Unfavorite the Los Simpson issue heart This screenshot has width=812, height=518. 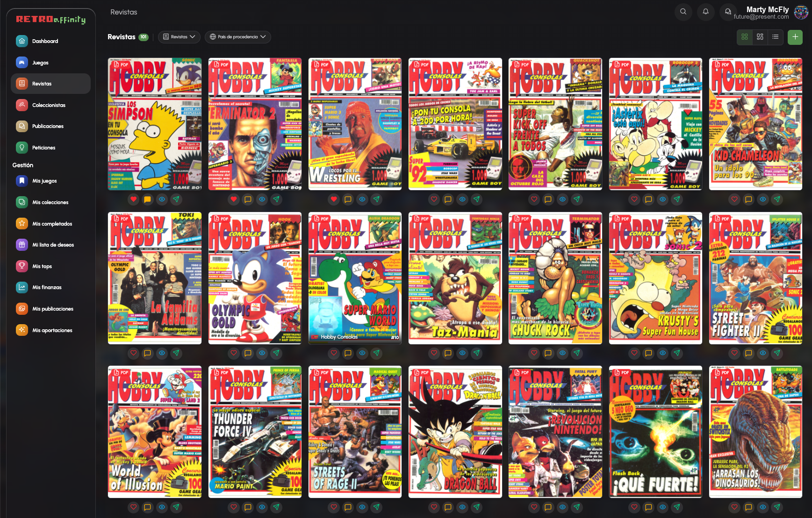point(133,199)
